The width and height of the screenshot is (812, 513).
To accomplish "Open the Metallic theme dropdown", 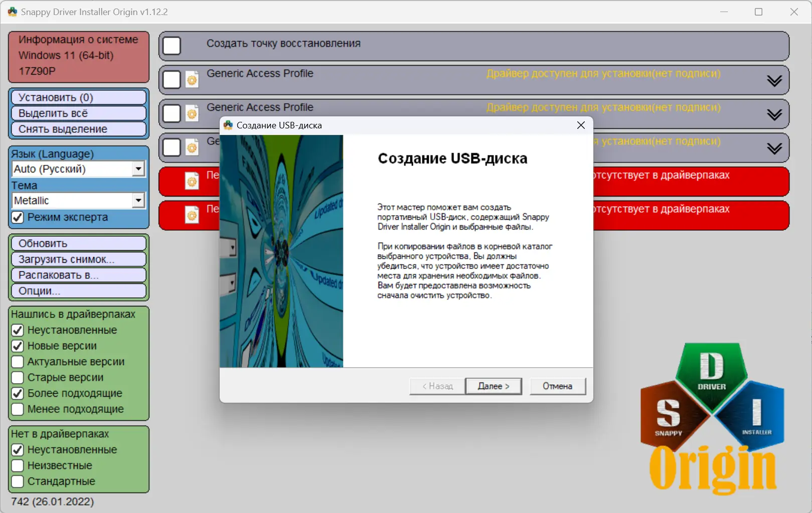I will click(x=138, y=200).
